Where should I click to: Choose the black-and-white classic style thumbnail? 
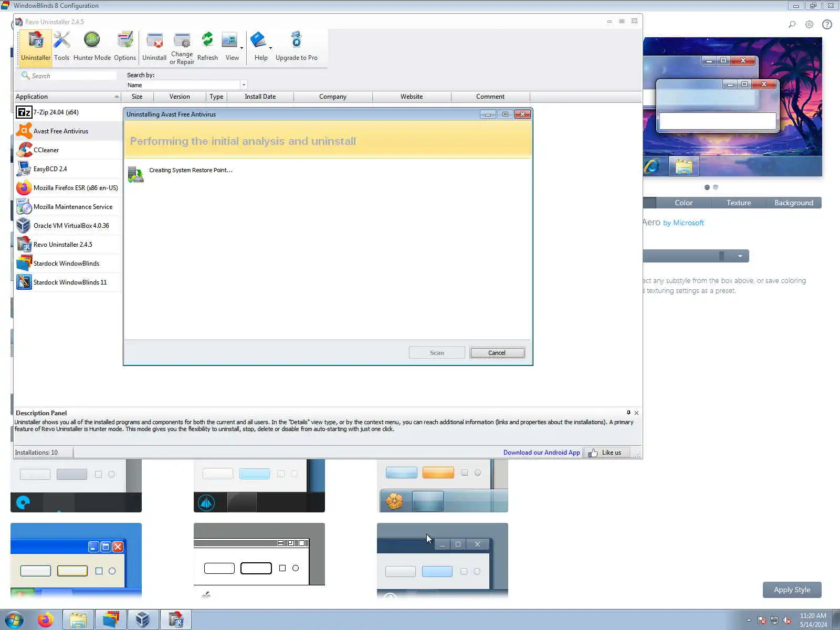tap(259, 560)
